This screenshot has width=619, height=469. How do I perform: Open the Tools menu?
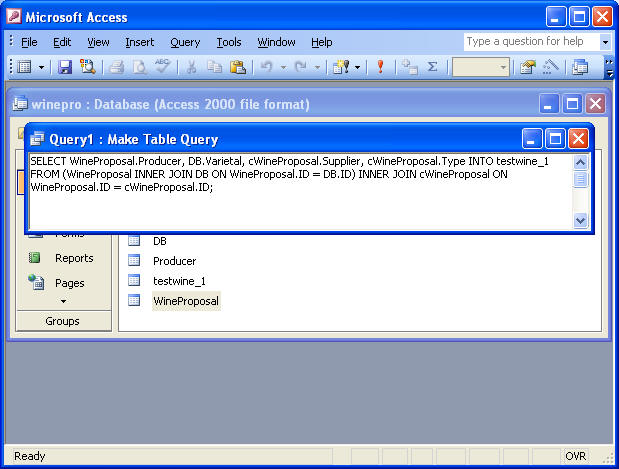(229, 42)
